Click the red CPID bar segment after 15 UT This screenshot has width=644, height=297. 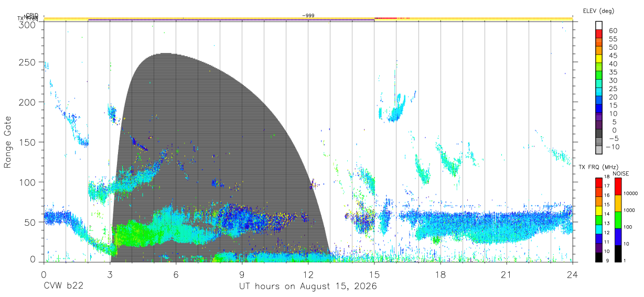(x=385, y=18)
